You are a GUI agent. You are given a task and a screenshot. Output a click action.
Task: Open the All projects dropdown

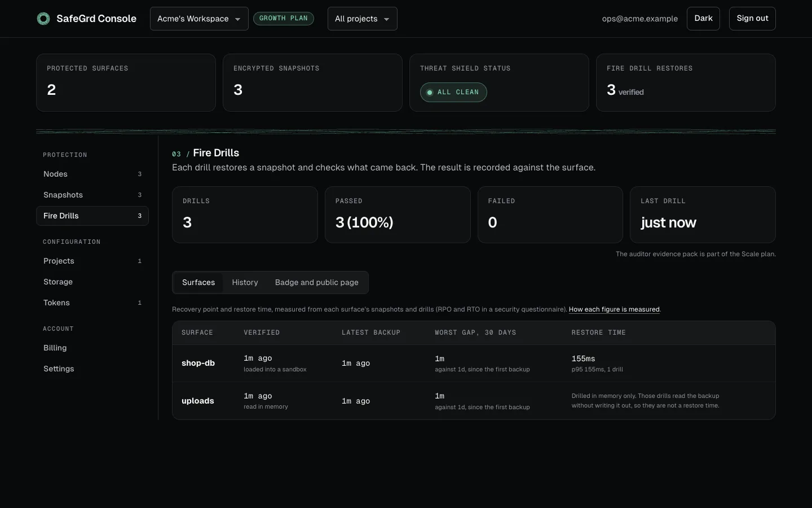pos(362,19)
